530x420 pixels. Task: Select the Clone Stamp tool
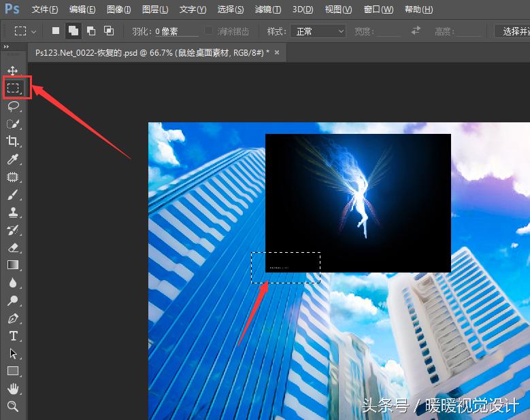(x=13, y=212)
